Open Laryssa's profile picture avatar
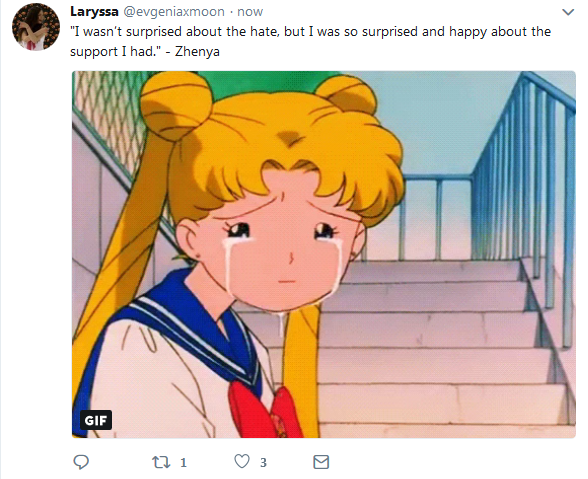 pyautogui.click(x=36, y=27)
